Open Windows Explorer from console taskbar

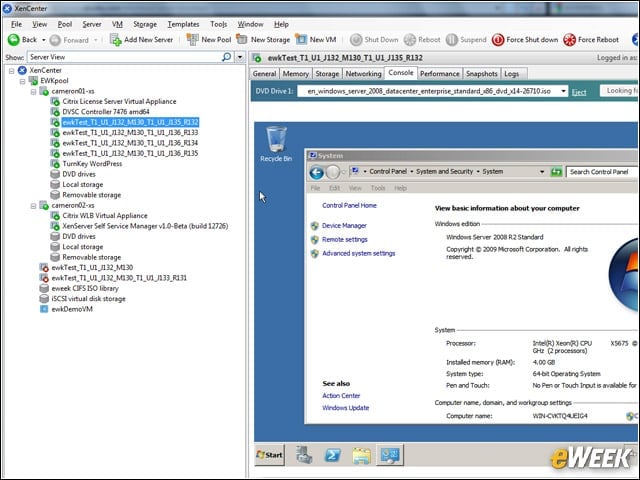pyautogui.click(x=362, y=455)
